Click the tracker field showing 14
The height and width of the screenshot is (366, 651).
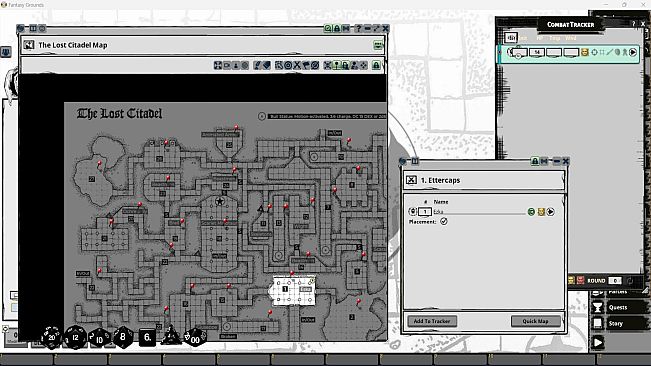coord(537,52)
